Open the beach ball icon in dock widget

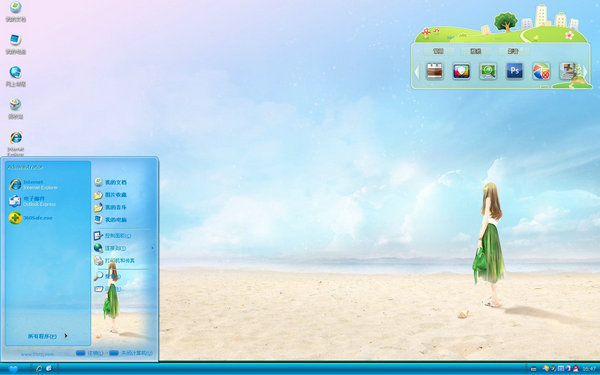pyautogui.click(x=541, y=71)
